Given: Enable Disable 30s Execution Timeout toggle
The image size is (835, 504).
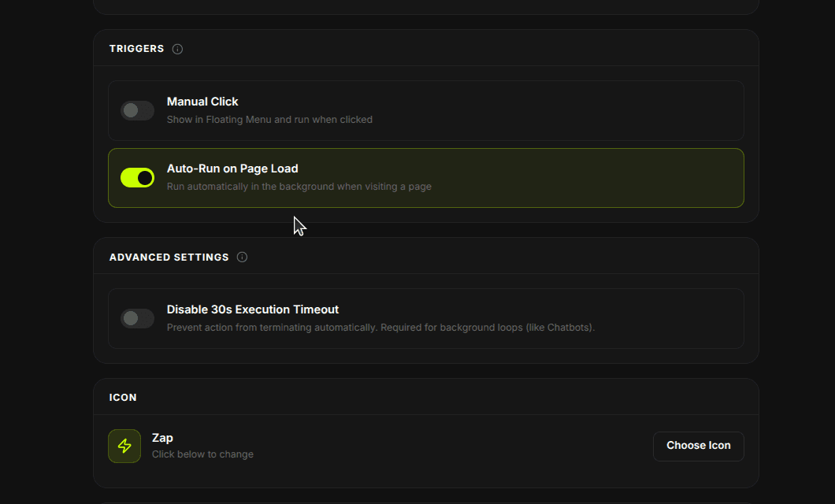Looking at the screenshot, I should pos(137,318).
